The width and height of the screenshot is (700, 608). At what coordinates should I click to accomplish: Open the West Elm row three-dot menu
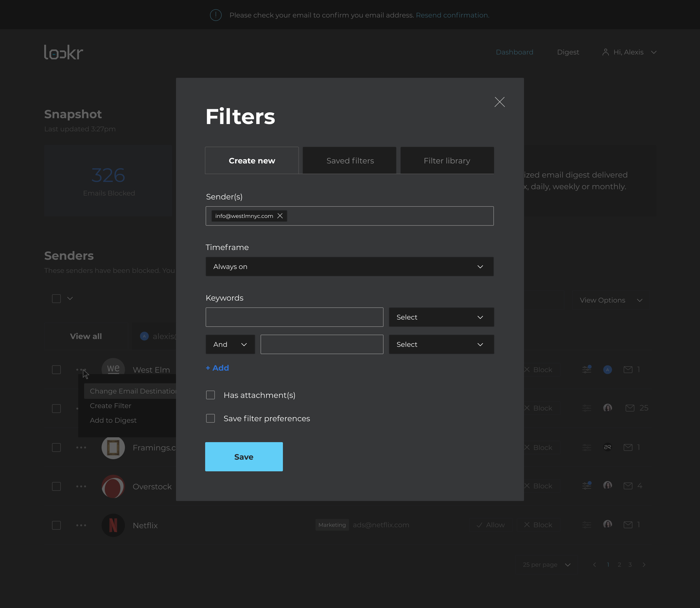pos(81,369)
